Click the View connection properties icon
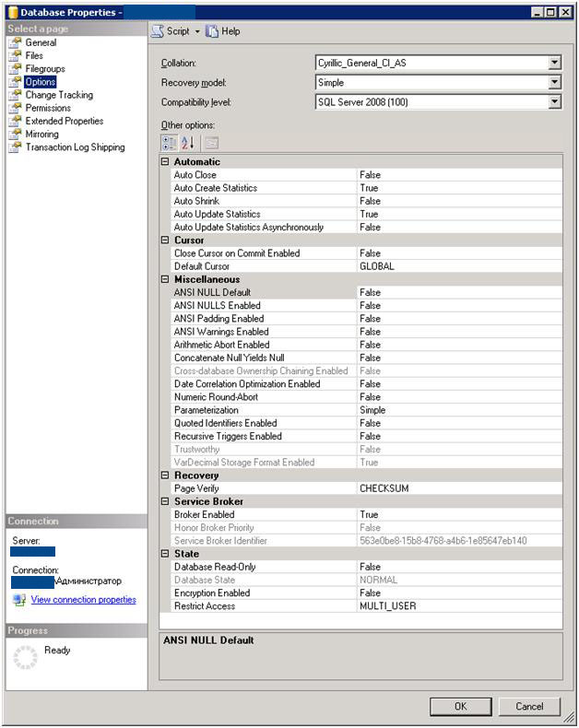Image resolution: width=579 pixels, height=728 pixels. tap(19, 600)
